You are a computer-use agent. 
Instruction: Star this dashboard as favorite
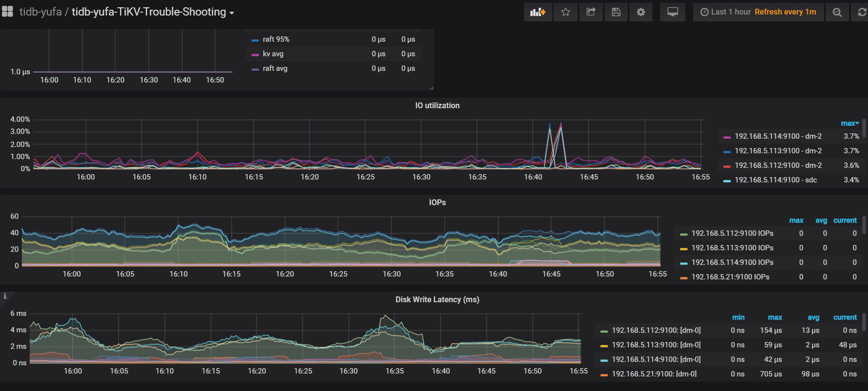pyautogui.click(x=565, y=12)
